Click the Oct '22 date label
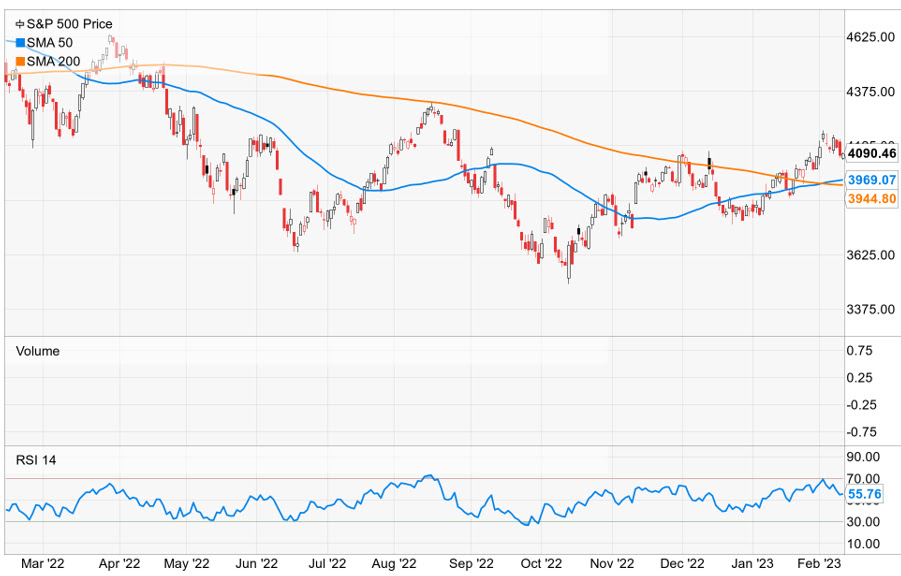Viewport: 901px width, 576px height. pyautogui.click(x=540, y=564)
